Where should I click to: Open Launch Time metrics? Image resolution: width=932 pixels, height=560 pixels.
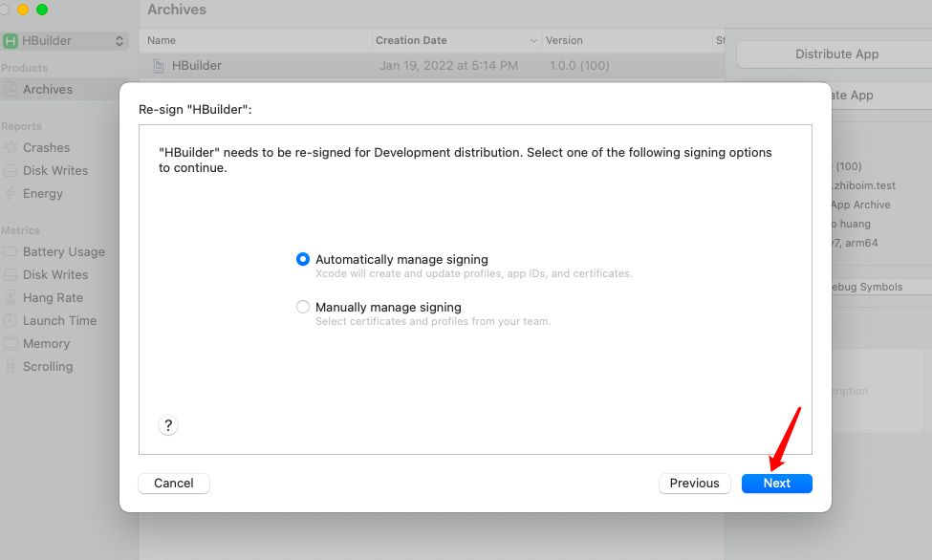[59, 320]
